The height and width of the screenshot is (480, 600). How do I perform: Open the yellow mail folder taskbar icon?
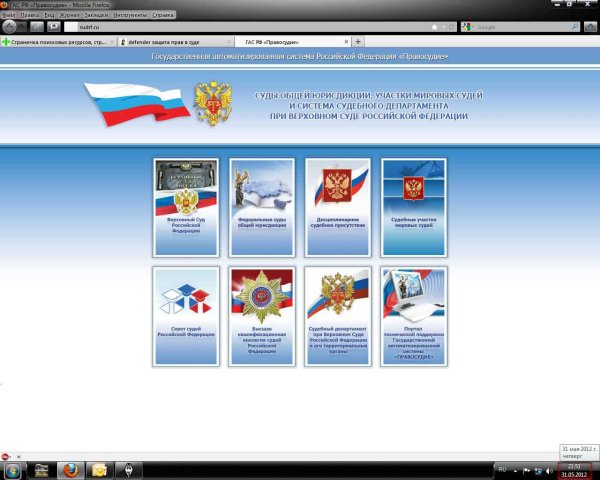pyautogui.click(x=99, y=470)
